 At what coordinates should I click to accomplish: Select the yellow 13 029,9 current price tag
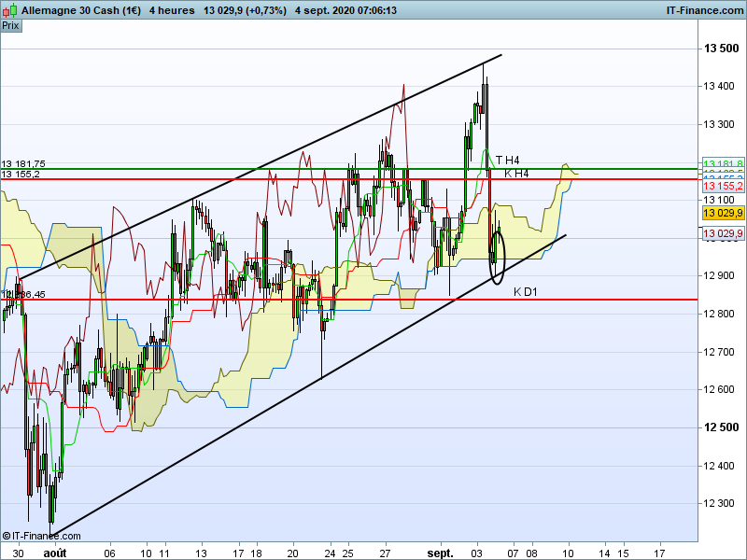[x=723, y=213]
